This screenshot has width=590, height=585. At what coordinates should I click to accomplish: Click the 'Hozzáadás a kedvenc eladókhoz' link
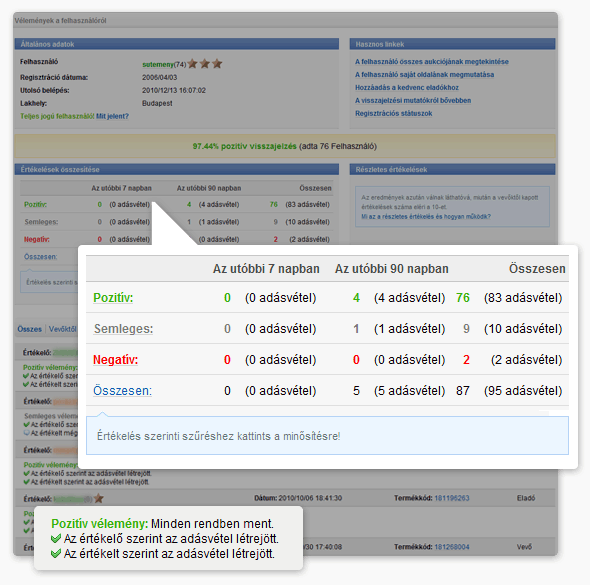click(x=407, y=88)
